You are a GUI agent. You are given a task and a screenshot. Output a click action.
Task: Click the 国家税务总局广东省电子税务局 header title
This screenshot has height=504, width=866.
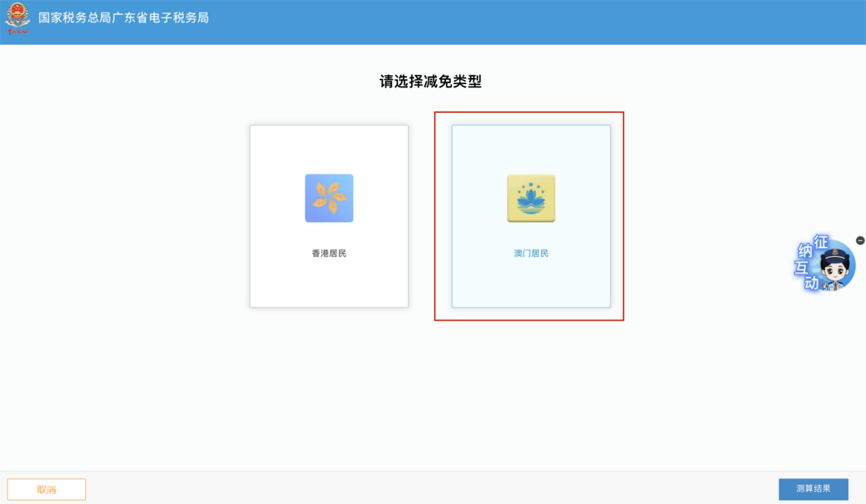123,18
